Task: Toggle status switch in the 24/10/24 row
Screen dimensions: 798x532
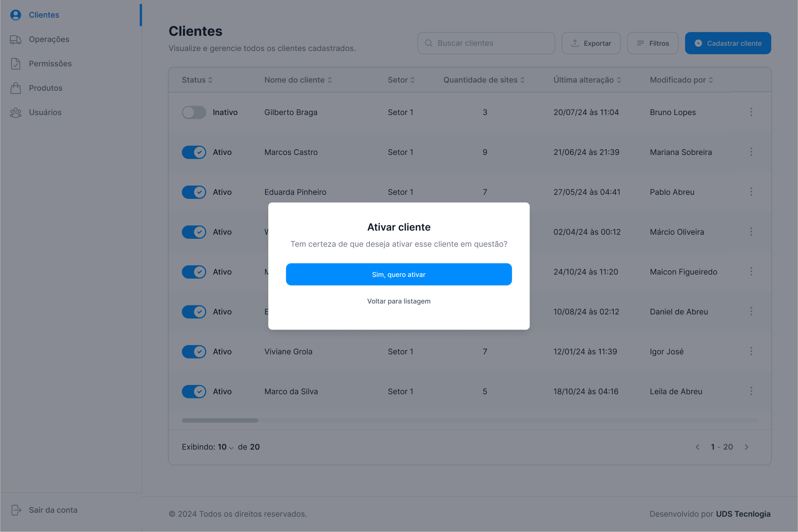Action: point(194,272)
